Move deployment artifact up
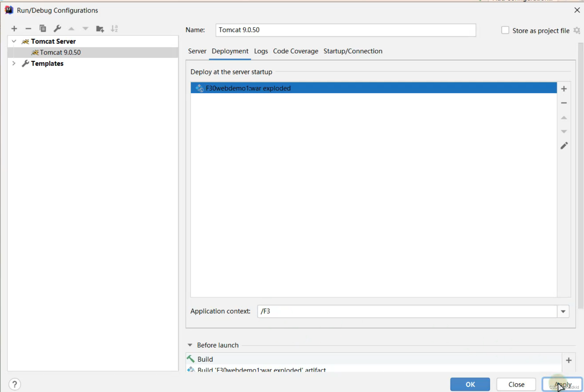Viewport: 584px width, 392px height. (564, 118)
